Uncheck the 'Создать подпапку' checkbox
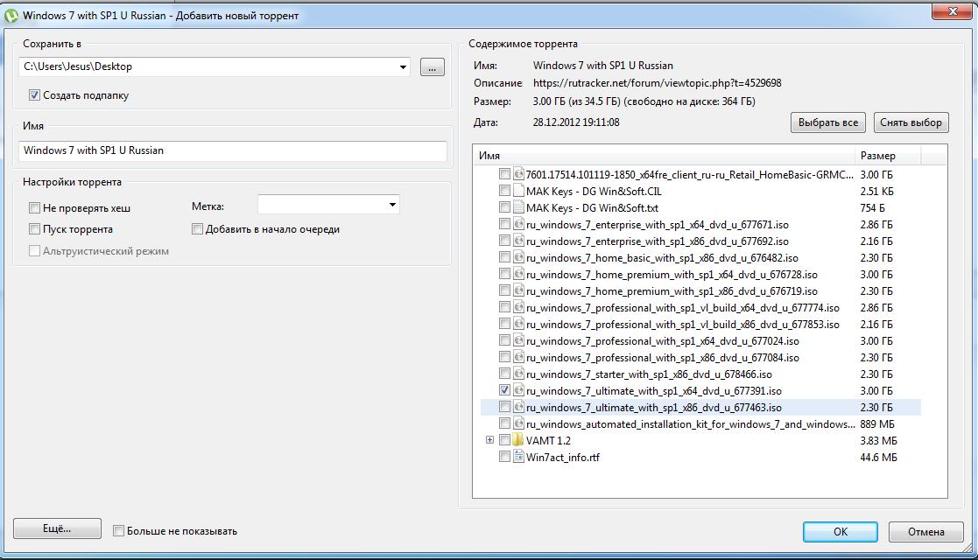 pos(35,95)
